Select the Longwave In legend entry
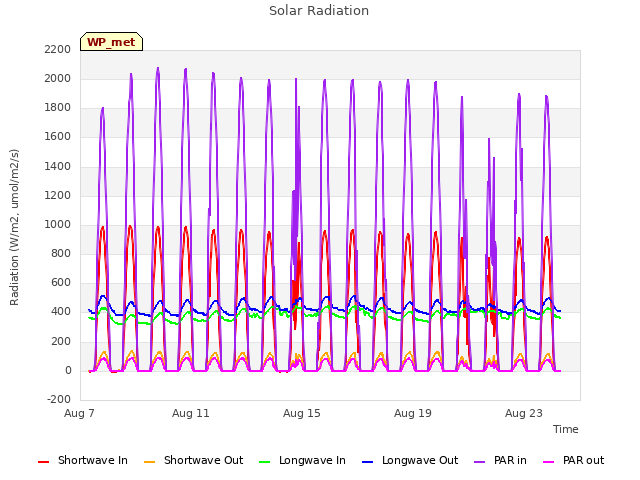The width and height of the screenshot is (640, 480). click(x=302, y=460)
